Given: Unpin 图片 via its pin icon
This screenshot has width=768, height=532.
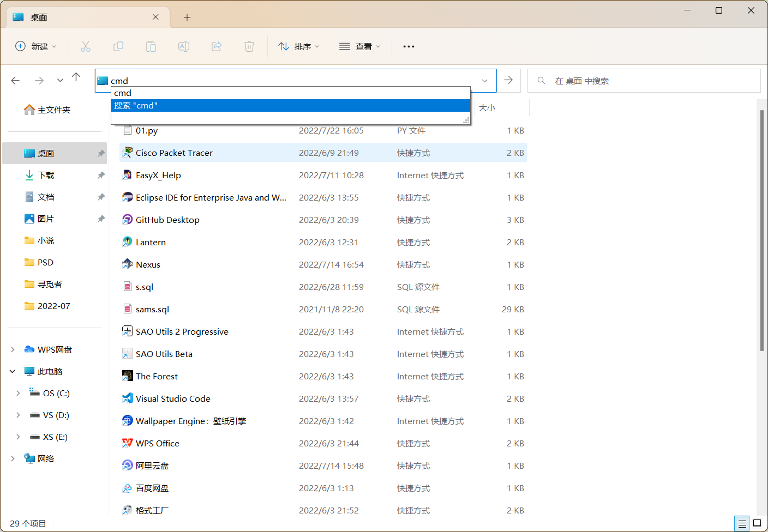Looking at the screenshot, I should click(x=101, y=219).
